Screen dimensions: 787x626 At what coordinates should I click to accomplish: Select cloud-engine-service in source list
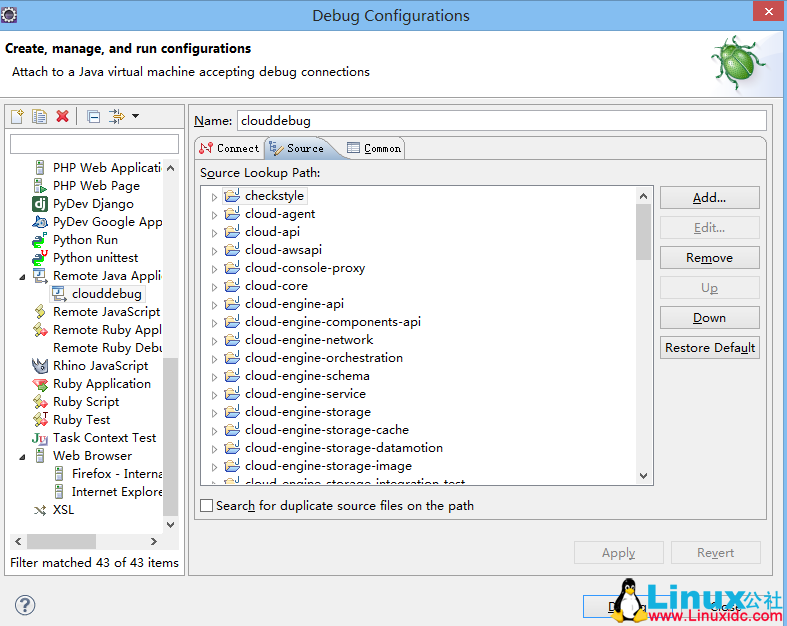coord(305,394)
